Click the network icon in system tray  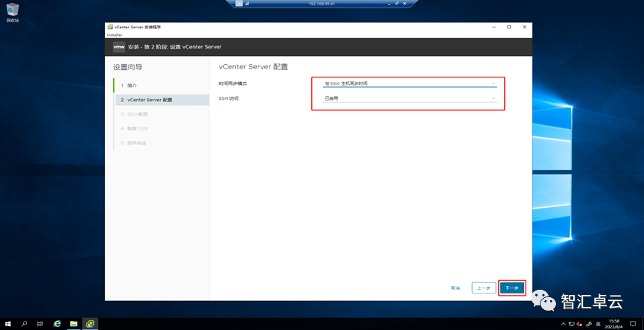571,324
